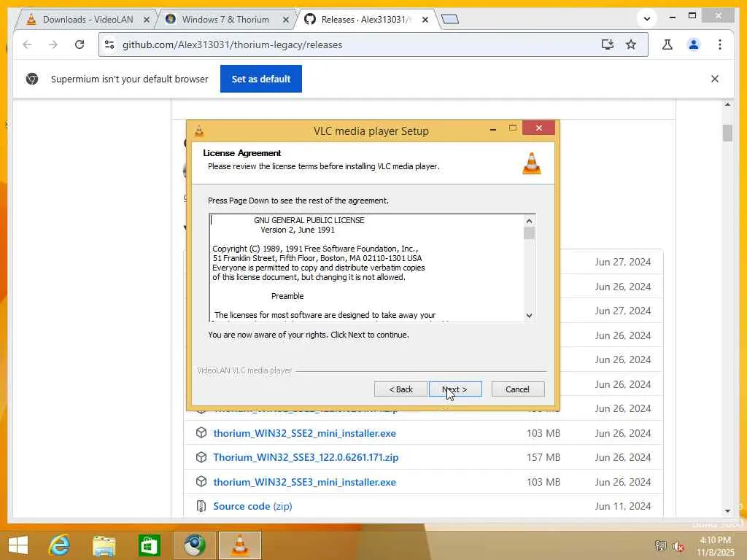Dismiss the default browser infobar
Screen dimensions: 747x560
[715, 79]
